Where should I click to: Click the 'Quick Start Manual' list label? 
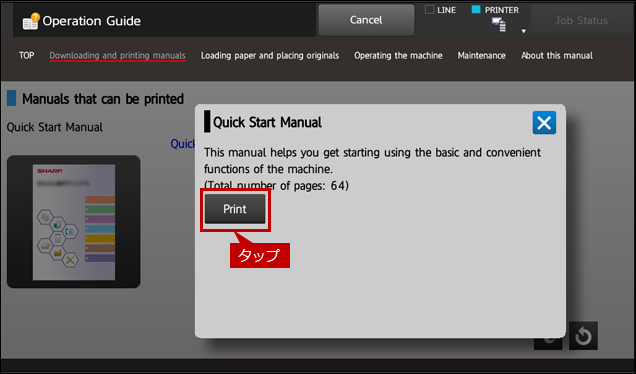click(x=55, y=127)
